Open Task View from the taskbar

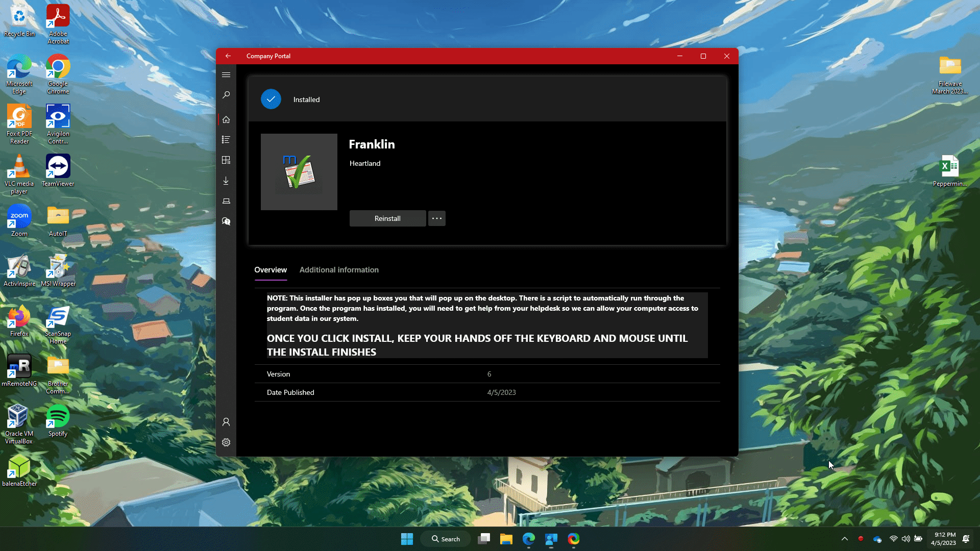click(484, 539)
